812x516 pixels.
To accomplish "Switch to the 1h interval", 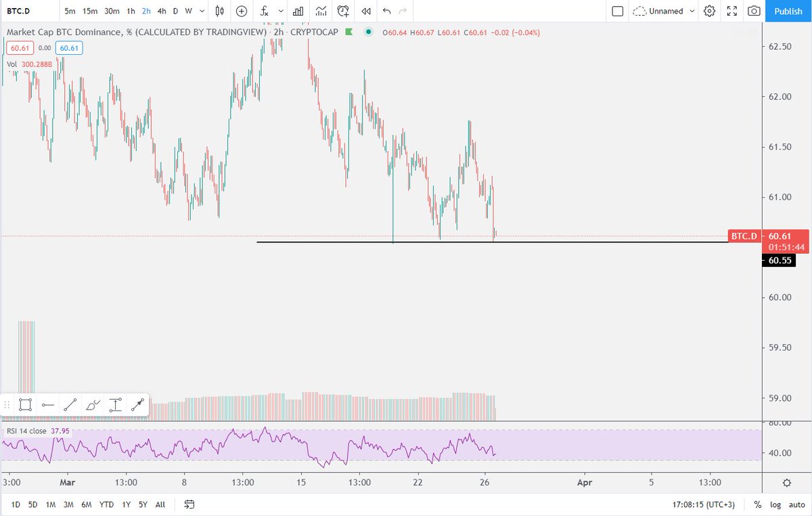I will (x=131, y=11).
